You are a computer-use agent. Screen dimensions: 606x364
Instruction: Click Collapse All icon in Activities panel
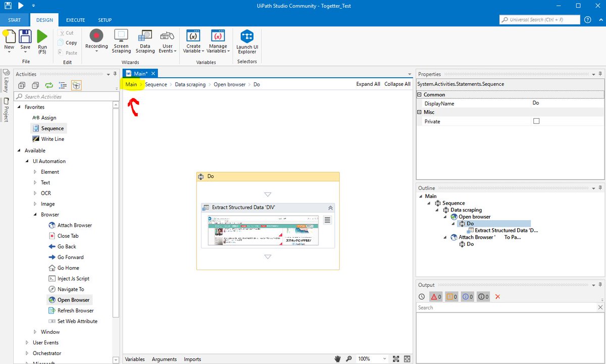[35, 85]
